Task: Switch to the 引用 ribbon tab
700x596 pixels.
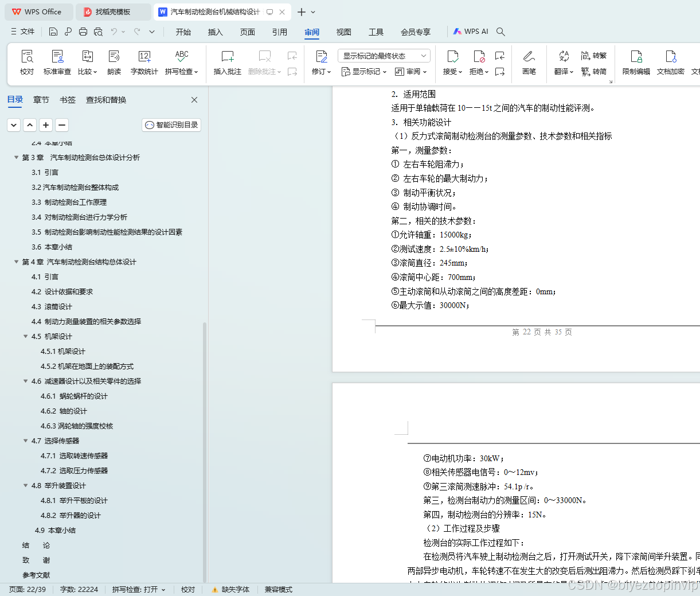Action: tap(280, 32)
